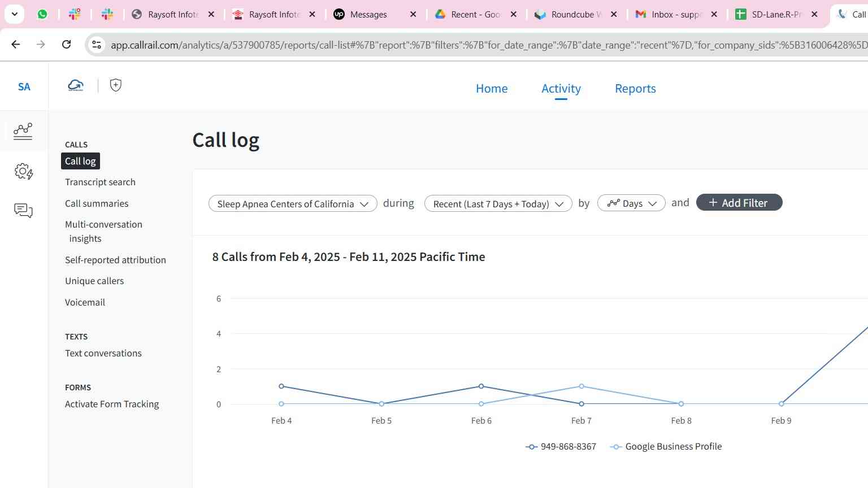868x488 pixels.
Task: Click the shield plus icon in header
Action: coord(116,85)
